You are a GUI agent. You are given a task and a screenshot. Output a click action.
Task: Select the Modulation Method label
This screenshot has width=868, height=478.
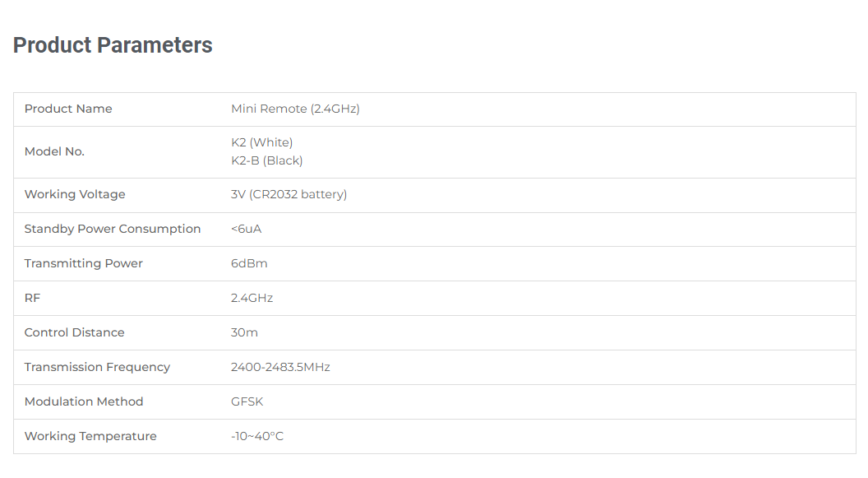point(84,401)
